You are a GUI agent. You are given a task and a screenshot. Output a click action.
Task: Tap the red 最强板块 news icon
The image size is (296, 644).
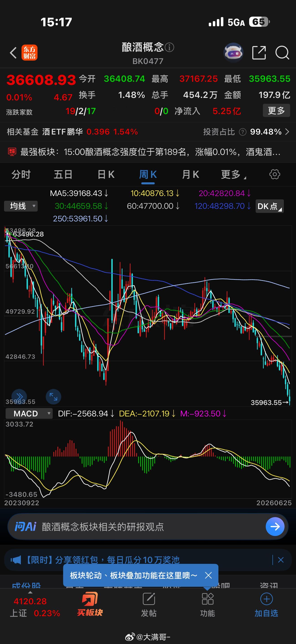coord(12,152)
